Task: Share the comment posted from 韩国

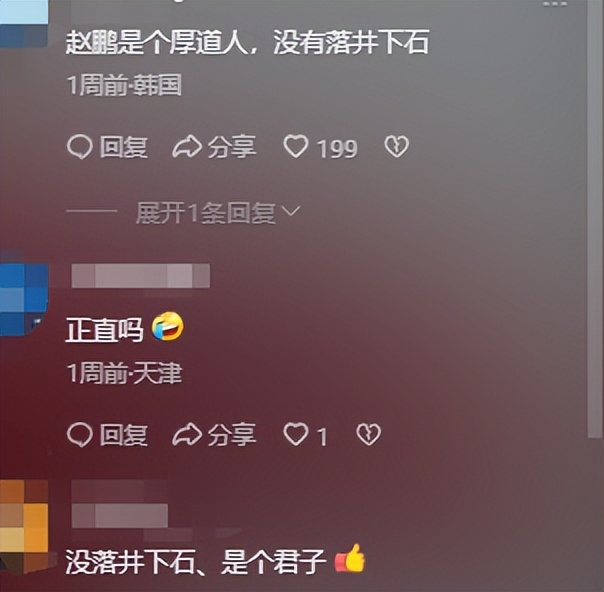Action: tap(214, 147)
